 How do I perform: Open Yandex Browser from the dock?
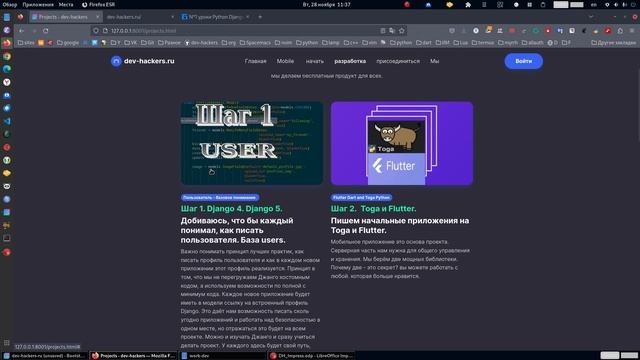coord(7,82)
